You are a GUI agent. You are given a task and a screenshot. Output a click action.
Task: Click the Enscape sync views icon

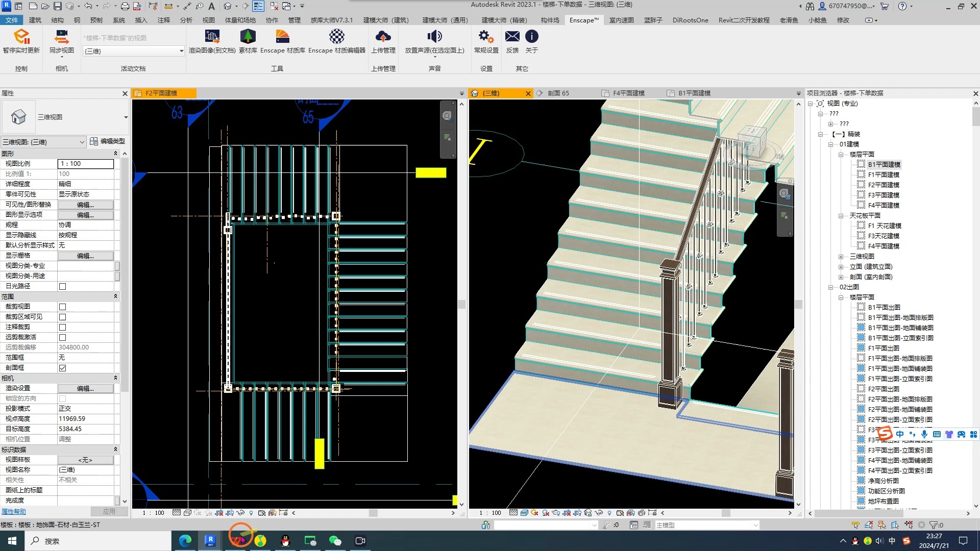click(x=61, y=37)
